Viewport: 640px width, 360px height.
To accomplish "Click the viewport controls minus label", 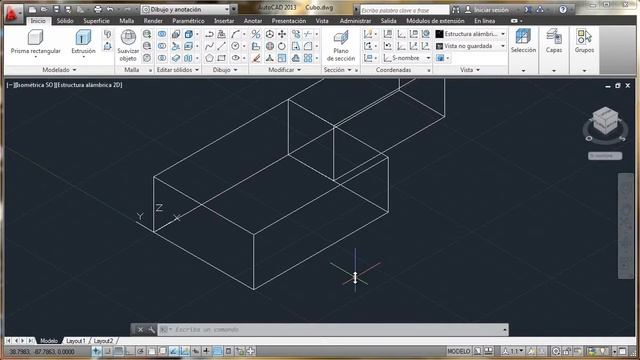I will pyautogui.click(x=10, y=85).
